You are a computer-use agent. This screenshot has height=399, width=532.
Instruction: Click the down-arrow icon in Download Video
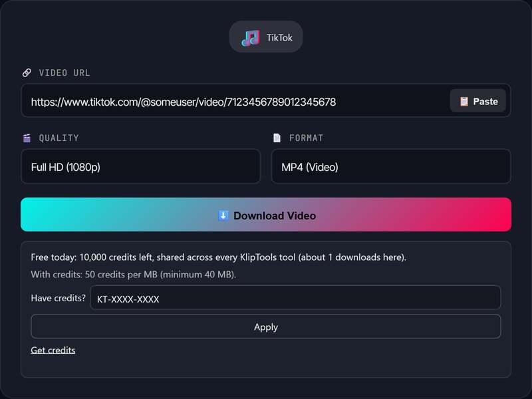223,215
